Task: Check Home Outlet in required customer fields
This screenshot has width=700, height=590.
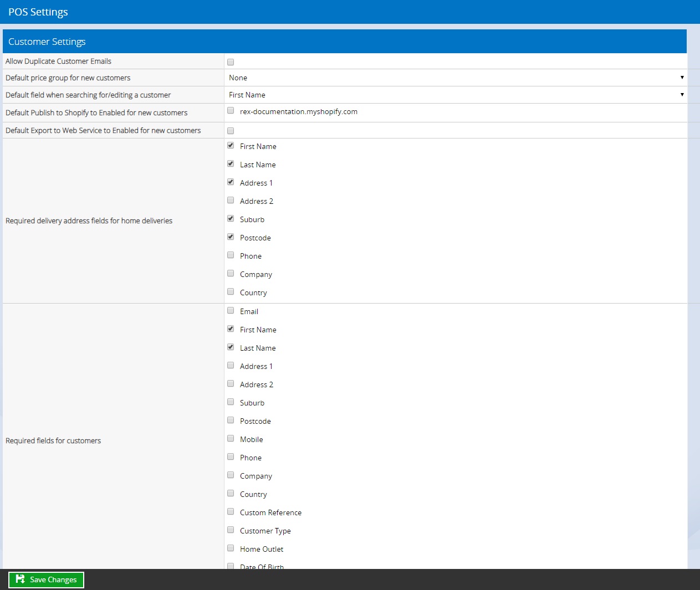Action: coord(231,548)
